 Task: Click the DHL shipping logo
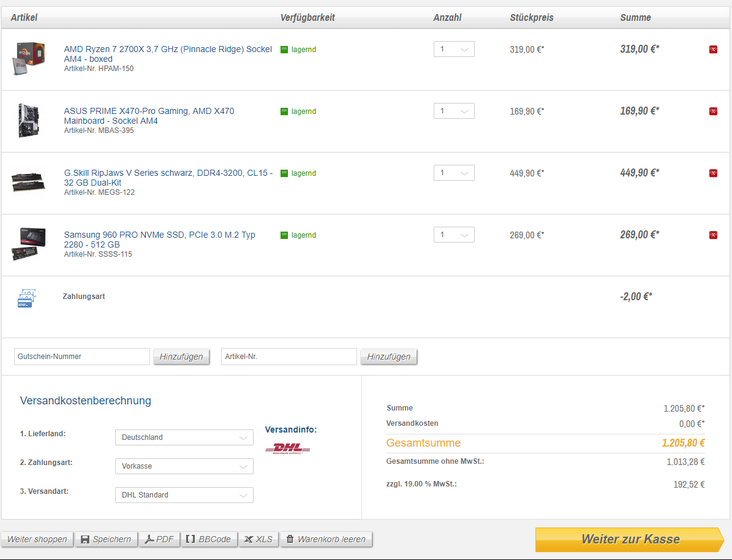coord(287,448)
